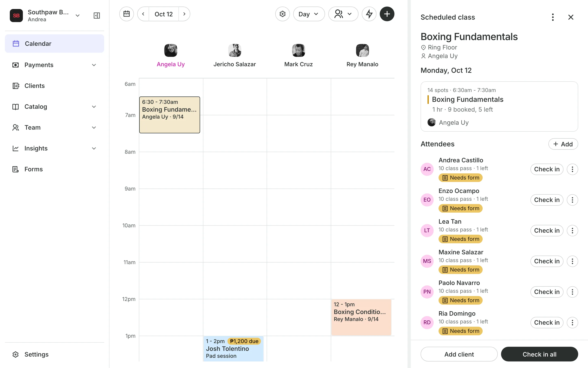Open Scheduled class more options menu

pos(553,17)
